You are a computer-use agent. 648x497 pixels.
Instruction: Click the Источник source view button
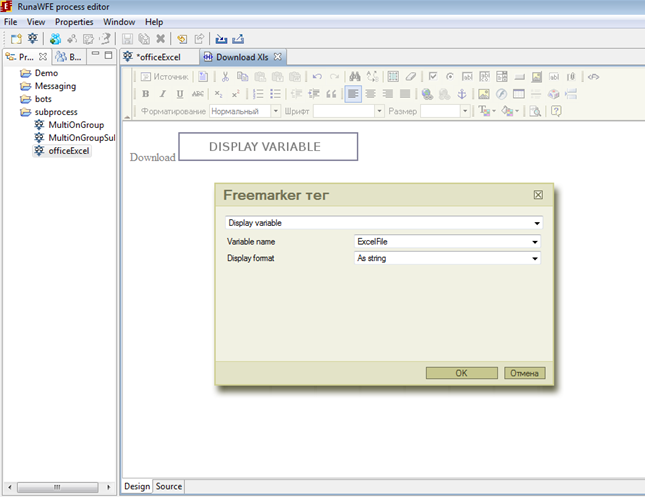click(x=164, y=77)
